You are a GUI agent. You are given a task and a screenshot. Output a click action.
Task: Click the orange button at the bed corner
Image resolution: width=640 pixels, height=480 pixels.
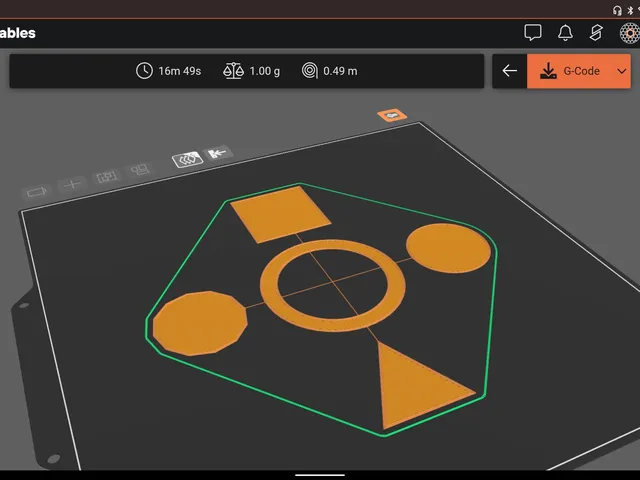392,116
